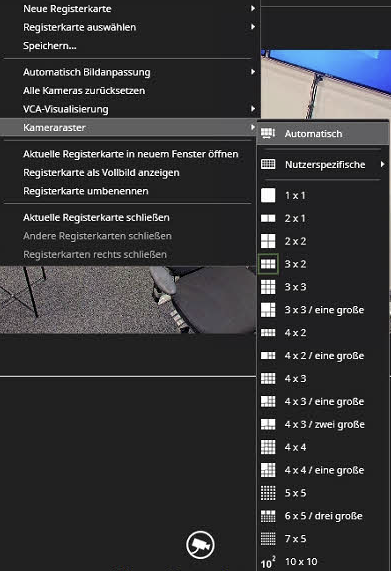Open Neue Registerkarte menu entry
391x571 pixels.
129,9
